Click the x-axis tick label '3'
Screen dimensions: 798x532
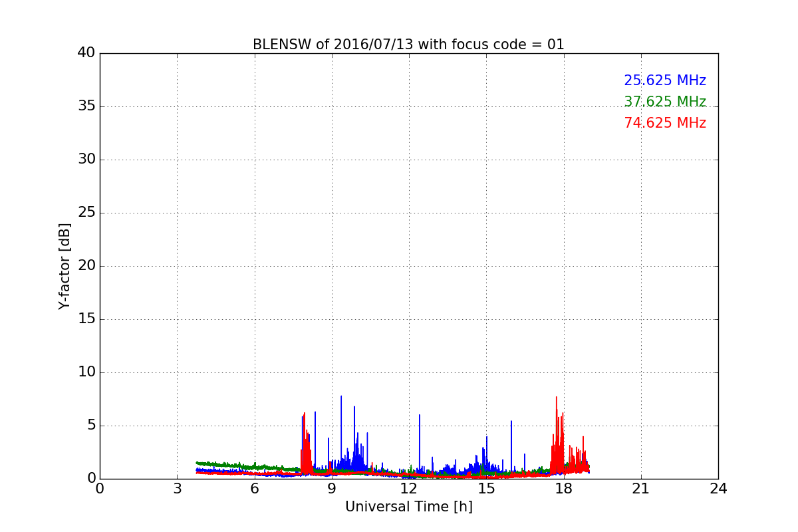click(x=177, y=489)
